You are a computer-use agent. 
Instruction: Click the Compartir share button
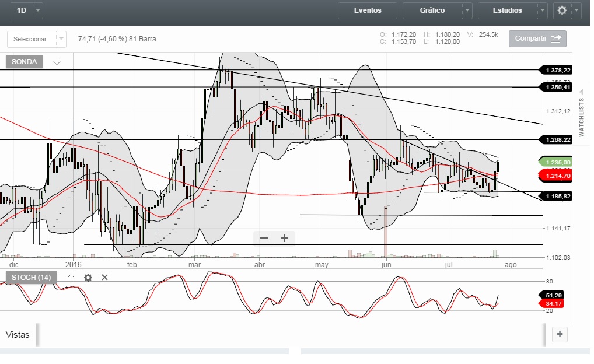tap(537, 38)
